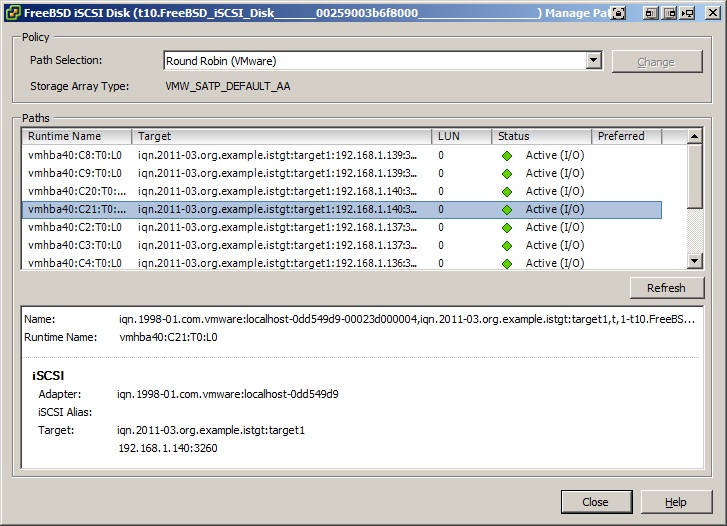The height and width of the screenshot is (526, 727).
Task: Select path vmhba40:C20:T0 row
Action: (342, 192)
